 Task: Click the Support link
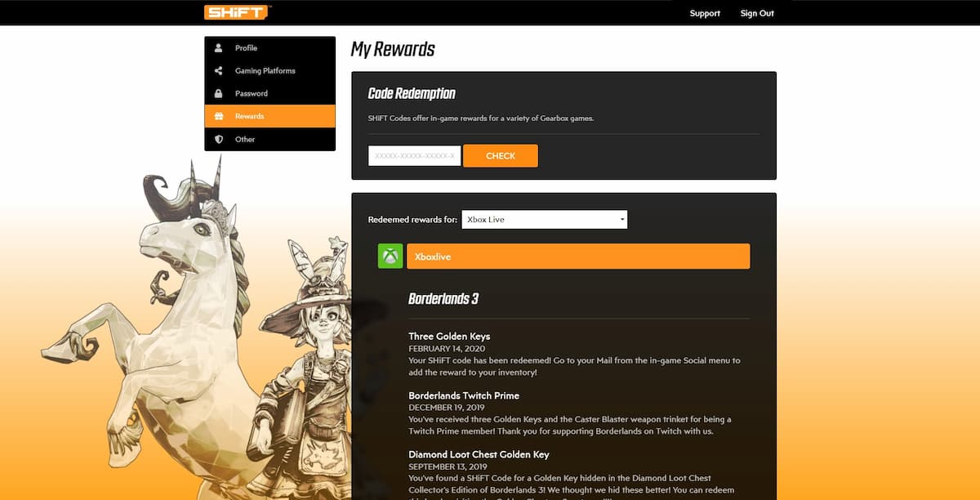coord(704,13)
